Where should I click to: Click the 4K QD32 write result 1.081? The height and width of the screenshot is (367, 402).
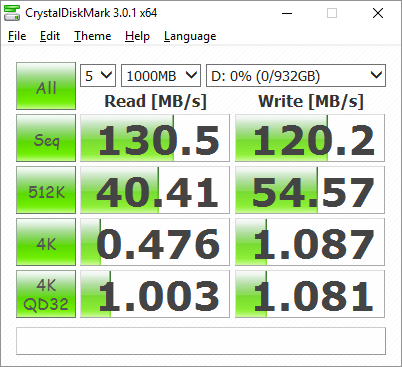click(x=310, y=294)
